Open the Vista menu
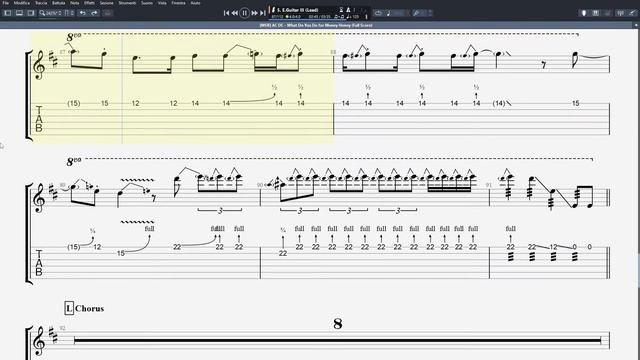 (x=162, y=3)
